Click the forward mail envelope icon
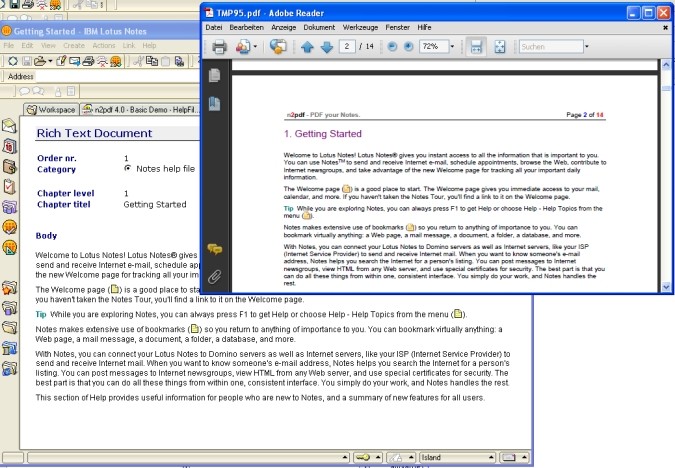Image resolution: width=675 pixels, height=468 pixels. [74, 61]
